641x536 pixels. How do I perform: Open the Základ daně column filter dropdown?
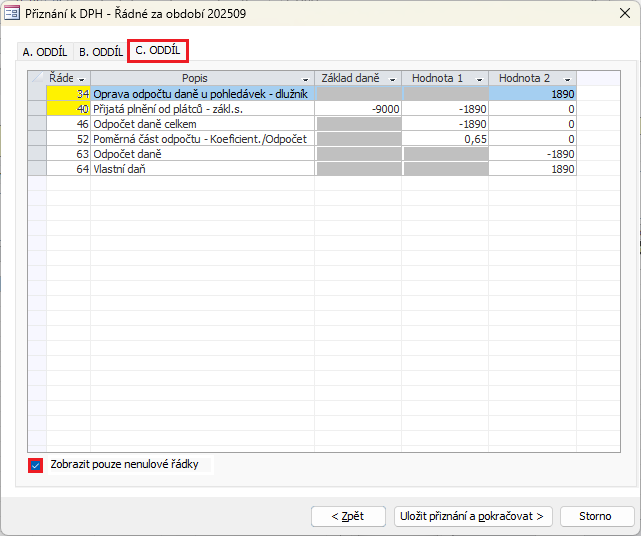coord(392,79)
